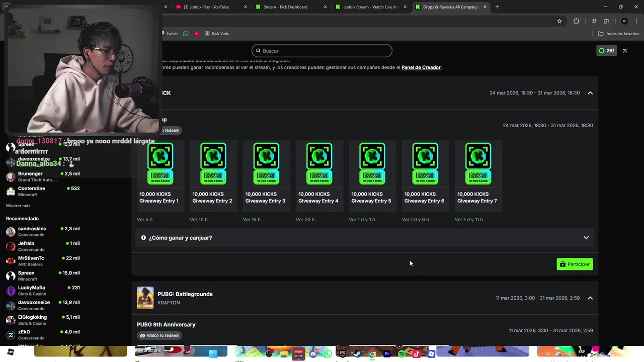
Task: Open Jefrain recommended channel
Action: pyautogui.click(x=43, y=246)
